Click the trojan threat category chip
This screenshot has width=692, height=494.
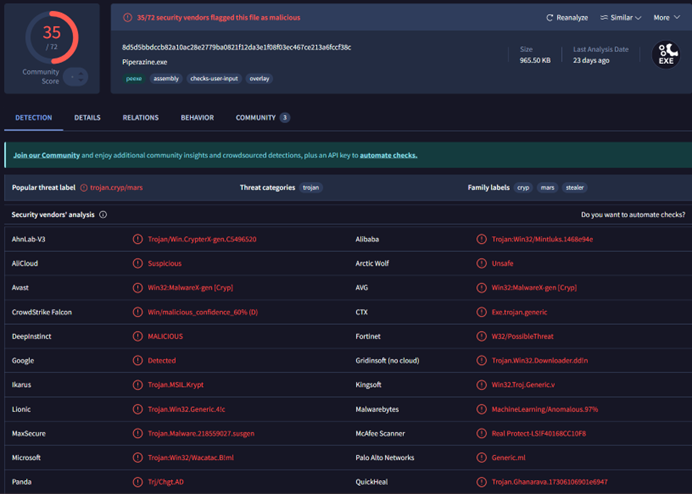click(x=311, y=188)
